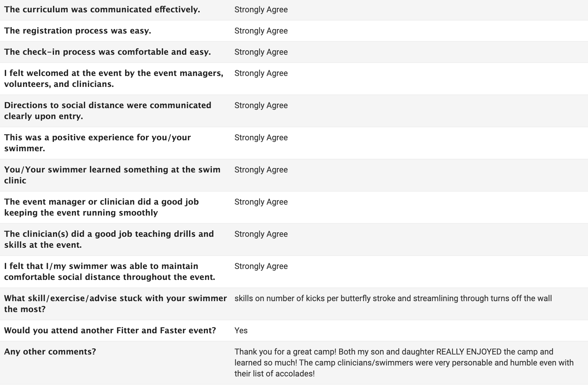The width and height of the screenshot is (588, 386).
Task: Select Strongly Agree for registration process
Action: (261, 31)
